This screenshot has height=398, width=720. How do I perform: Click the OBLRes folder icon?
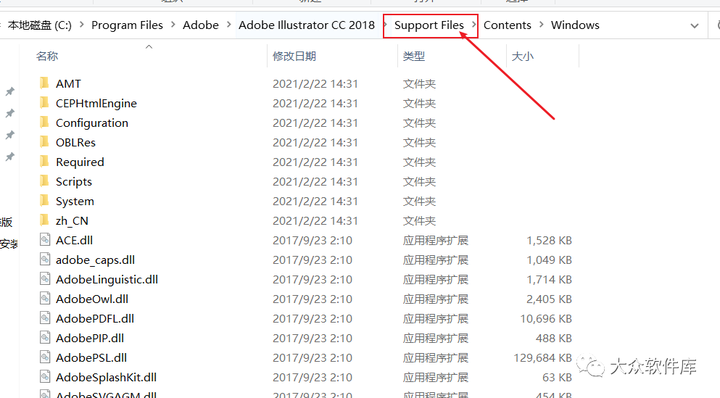[x=45, y=142]
